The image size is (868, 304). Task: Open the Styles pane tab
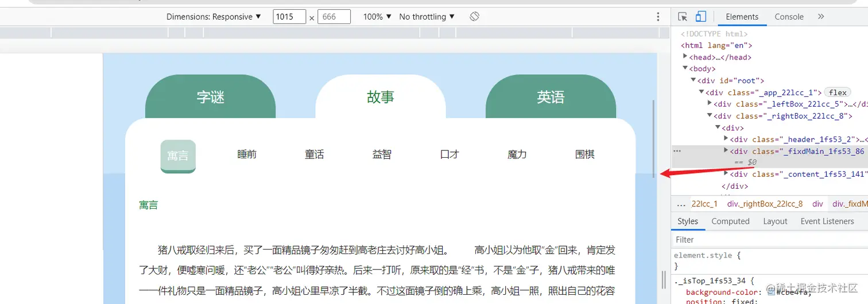pyautogui.click(x=687, y=221)
